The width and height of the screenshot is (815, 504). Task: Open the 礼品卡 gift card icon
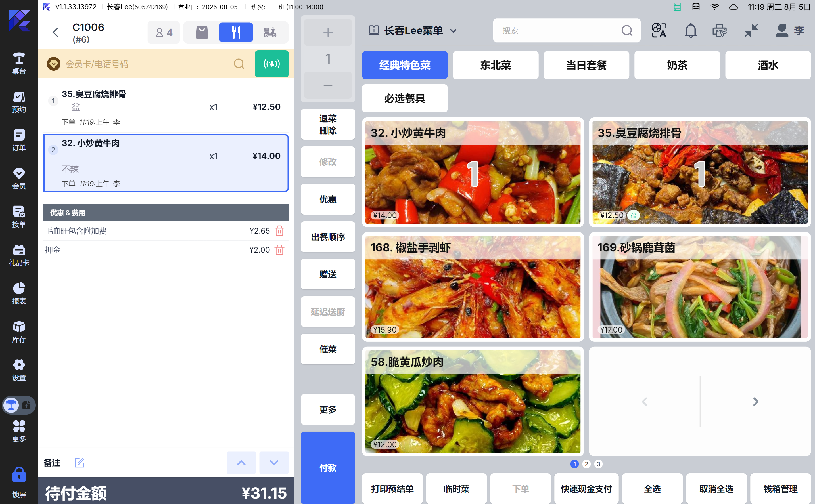19,255
